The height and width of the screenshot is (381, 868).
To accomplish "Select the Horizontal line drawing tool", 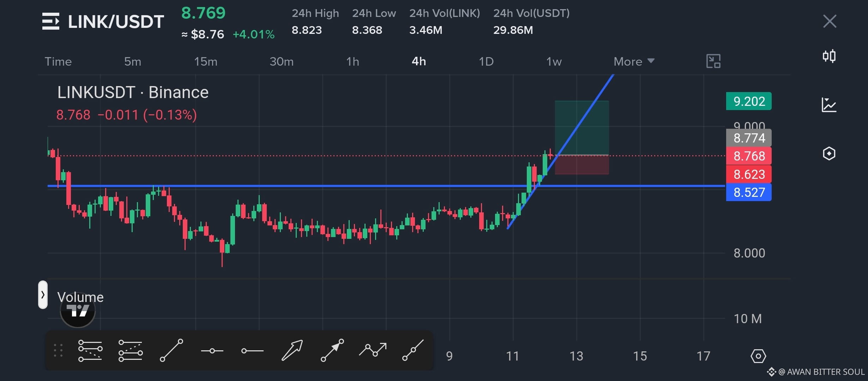I will (x=212, y=351).
